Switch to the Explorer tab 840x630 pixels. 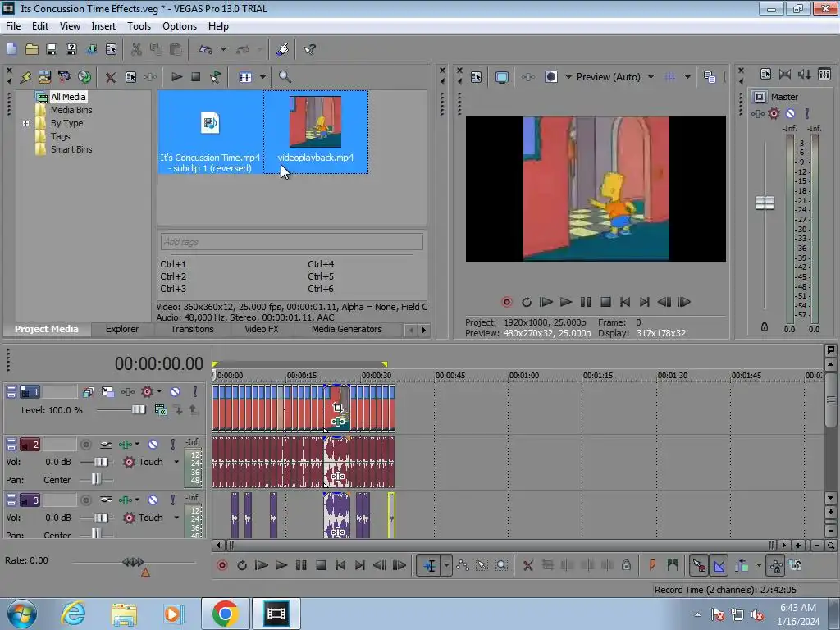pyautogui.click(x=122, y=329)
